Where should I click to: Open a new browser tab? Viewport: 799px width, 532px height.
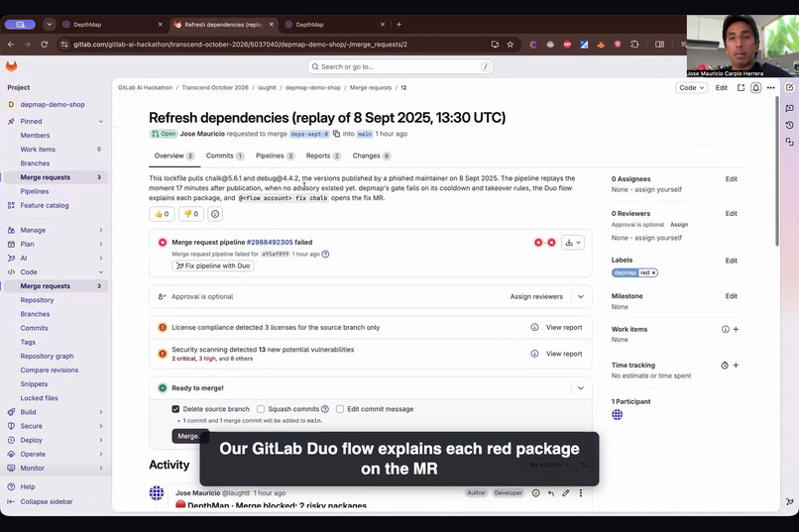tap(399, 24)
